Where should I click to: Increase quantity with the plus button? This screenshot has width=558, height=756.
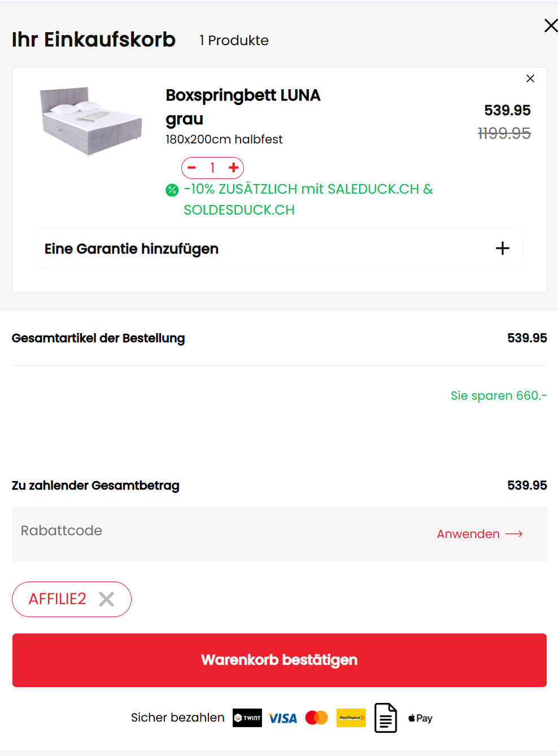pyautogui.click(x=233, y=168)
